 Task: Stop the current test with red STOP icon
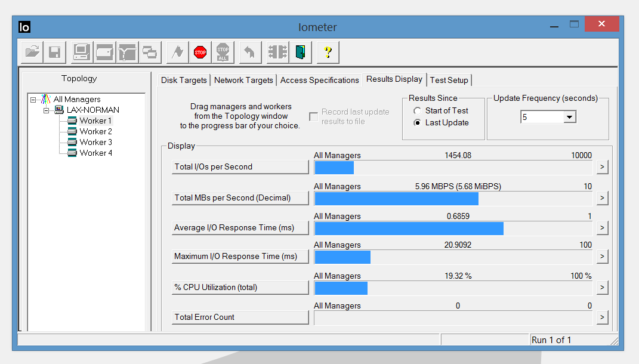coord(200,52)
